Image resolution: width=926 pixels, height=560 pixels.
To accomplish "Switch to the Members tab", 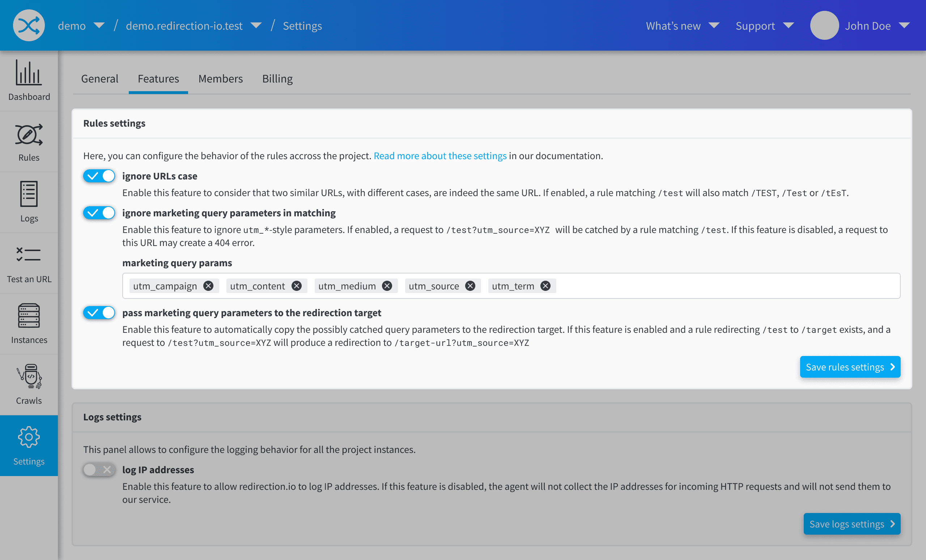I will click(x=221, y=79).
